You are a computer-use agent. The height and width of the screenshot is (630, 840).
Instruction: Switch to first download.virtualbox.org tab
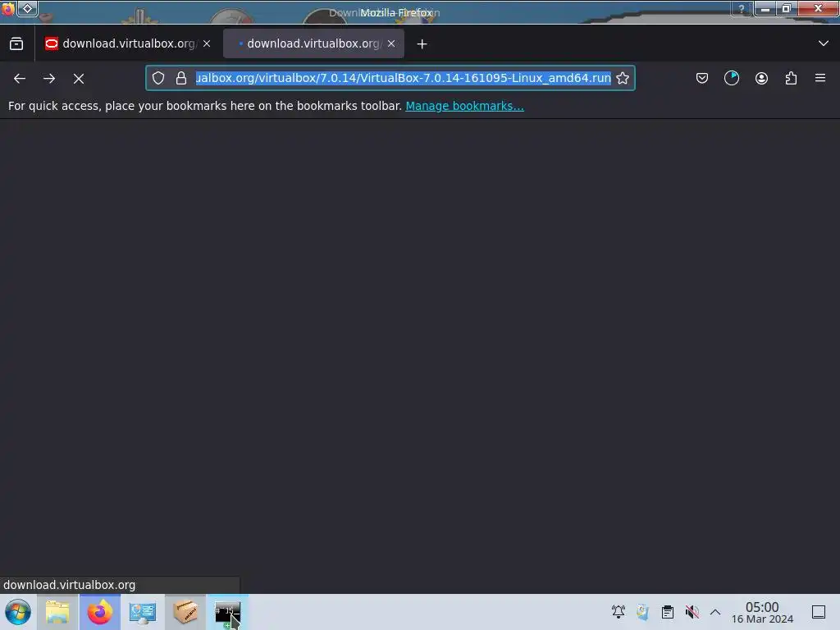pyautogui.click(x=127, y=44)
